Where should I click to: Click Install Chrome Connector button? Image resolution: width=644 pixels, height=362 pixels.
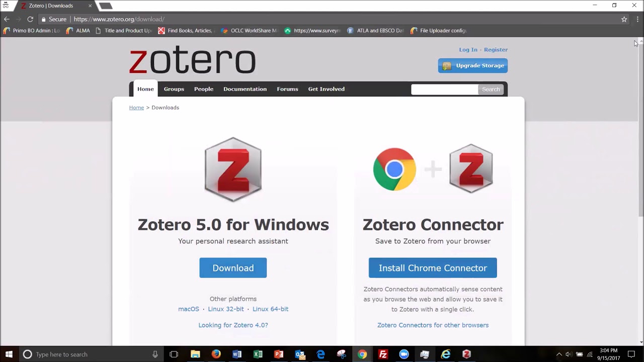(433, 268)
